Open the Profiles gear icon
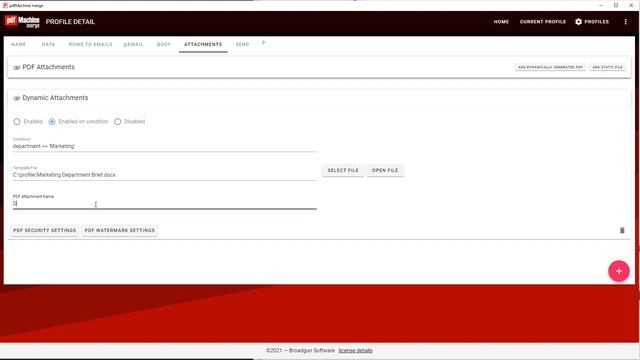 (x=578, y=22)
